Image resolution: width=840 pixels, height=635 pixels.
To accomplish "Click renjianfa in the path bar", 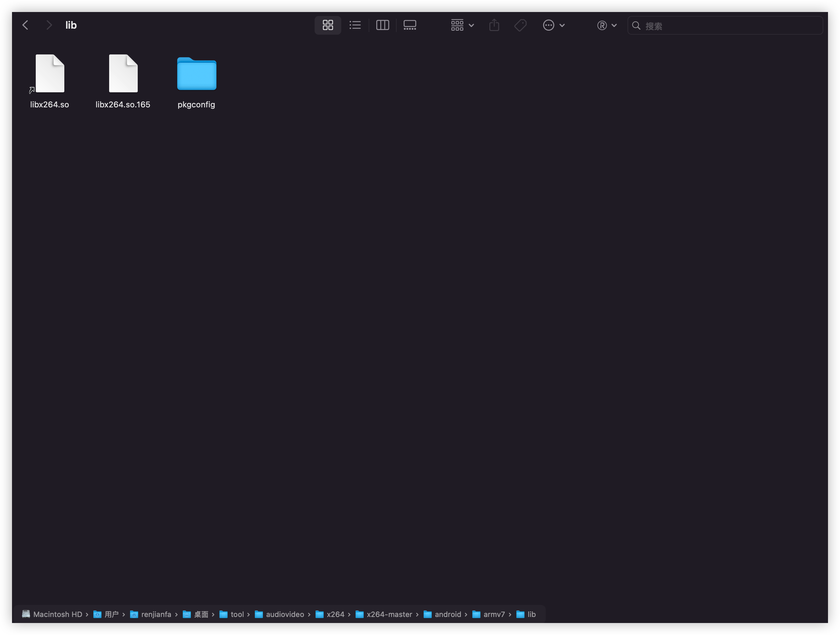I will (156, 614).
